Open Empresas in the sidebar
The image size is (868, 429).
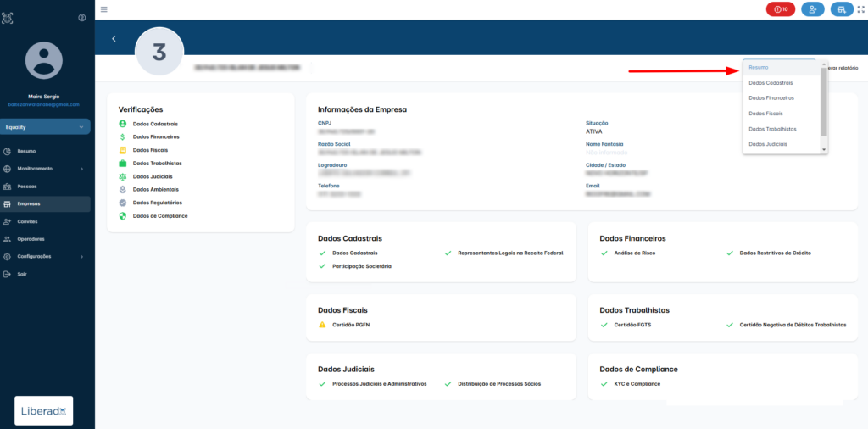pyautogui.click(x=45, y=203)
